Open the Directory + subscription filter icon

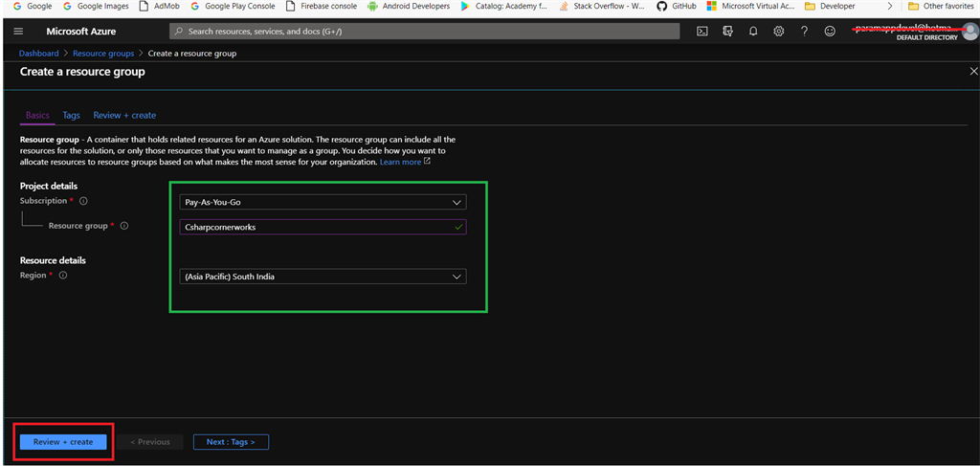point(727,32)
